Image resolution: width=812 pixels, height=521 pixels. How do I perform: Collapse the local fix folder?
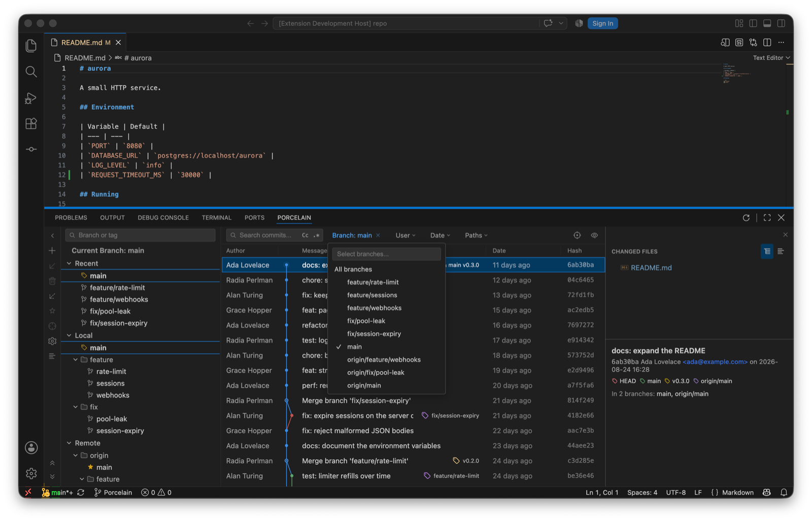[76, 407]
